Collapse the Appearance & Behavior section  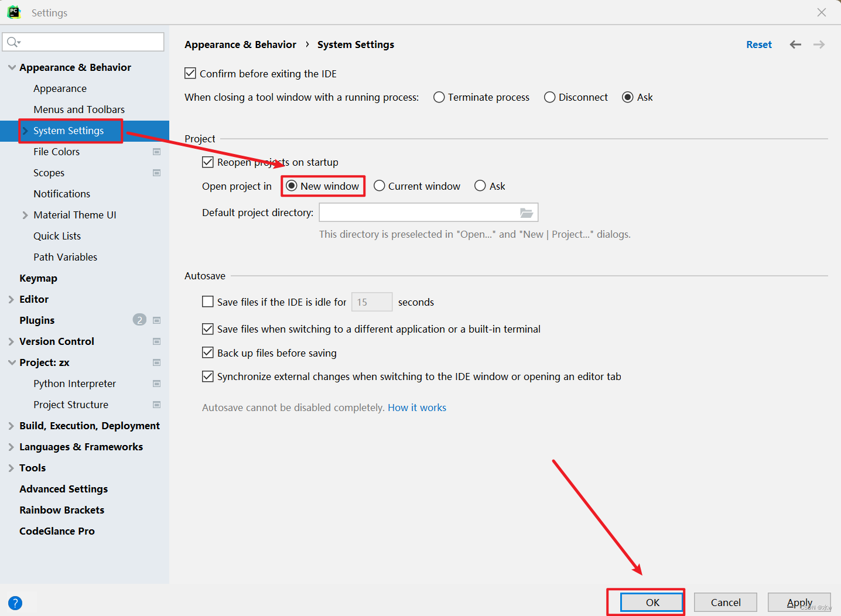click(12, 67)
